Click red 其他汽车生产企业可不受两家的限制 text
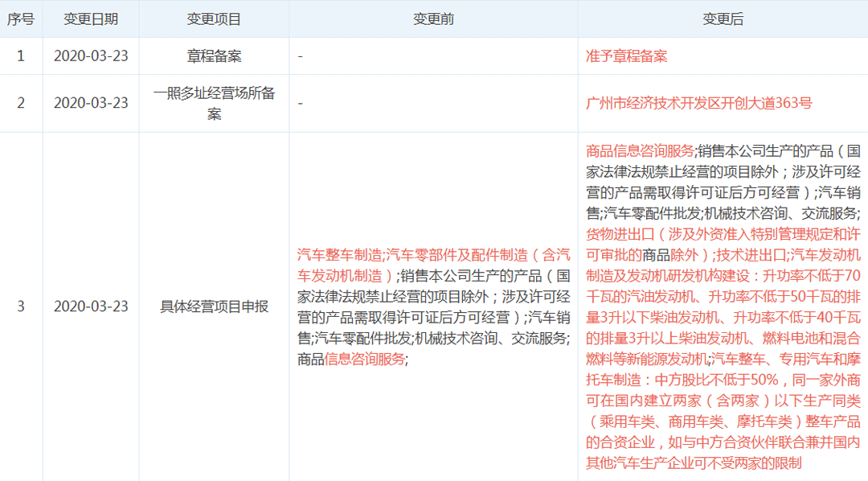This screenshot has height=481, width=868. tap(694, 463)
